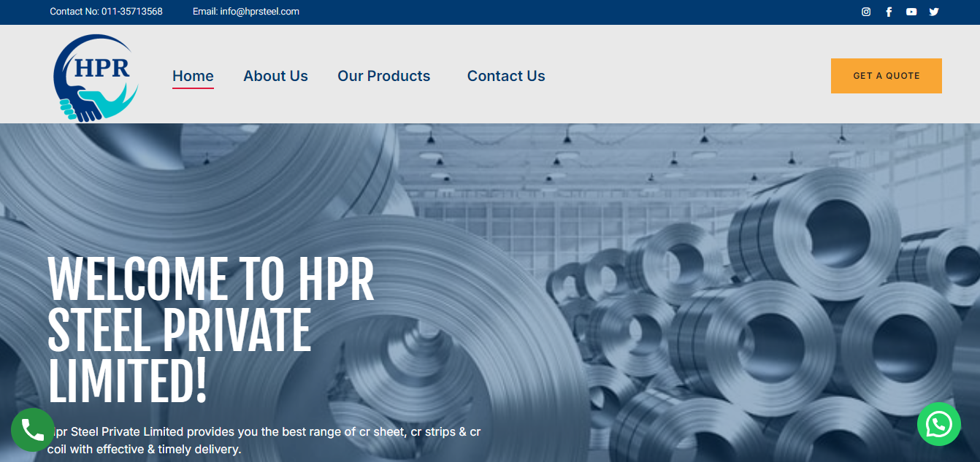Open the Twitter bird icon
The width and height of the screenshot is (980, 462).
(934, 12)
